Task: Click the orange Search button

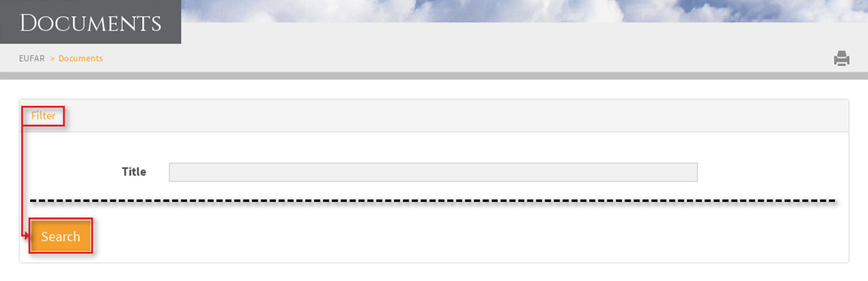Action: 61,236
